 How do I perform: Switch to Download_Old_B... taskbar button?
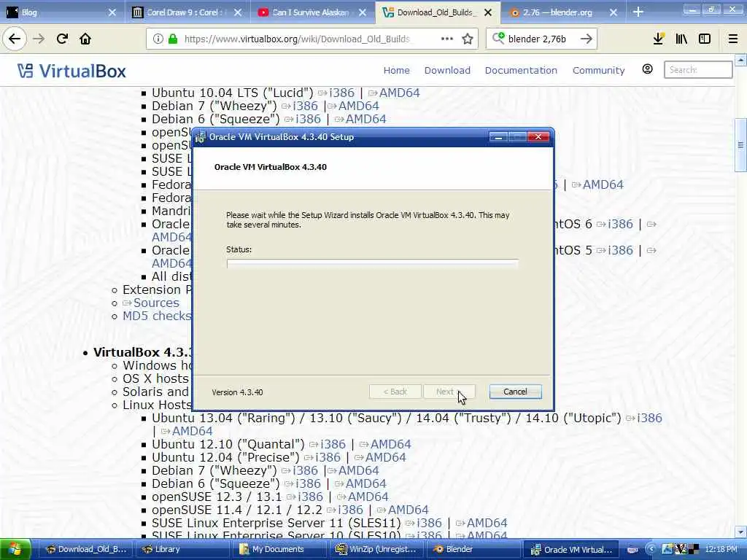86,550
